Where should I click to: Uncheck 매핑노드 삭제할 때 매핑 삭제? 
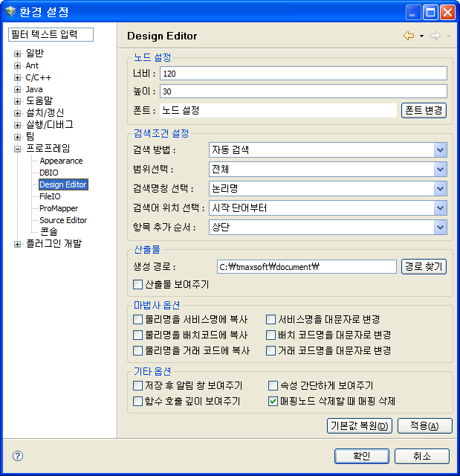[x=273, y=401]
